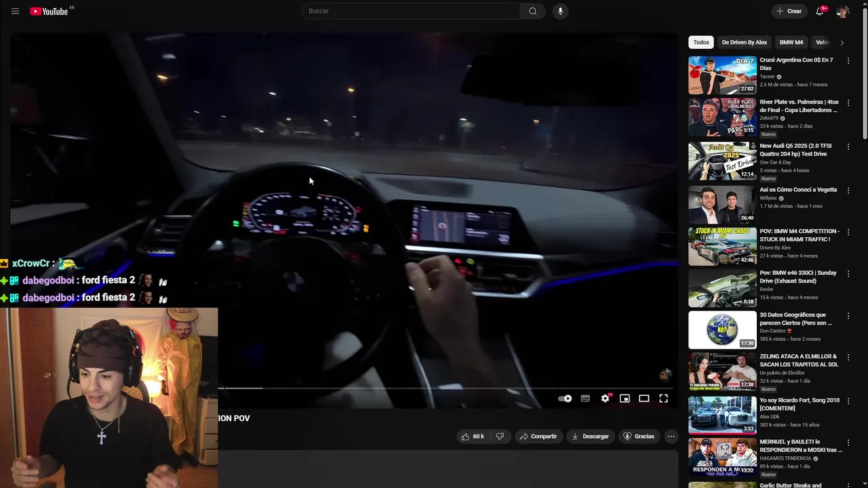Visit HAGAMOS TENDENCIA channel name
Image resolution: width=868 pixels, height=488 pixels.
(x=785, y=458)
